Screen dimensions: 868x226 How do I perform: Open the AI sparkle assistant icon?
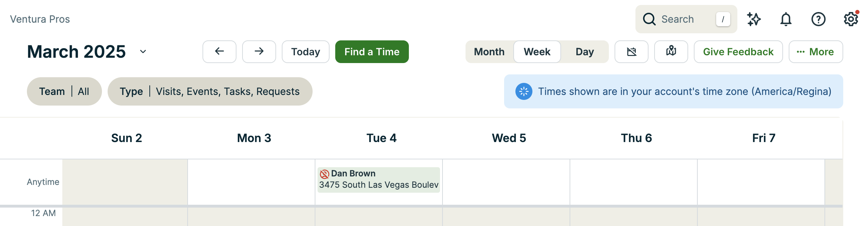[x=754, y=19]
